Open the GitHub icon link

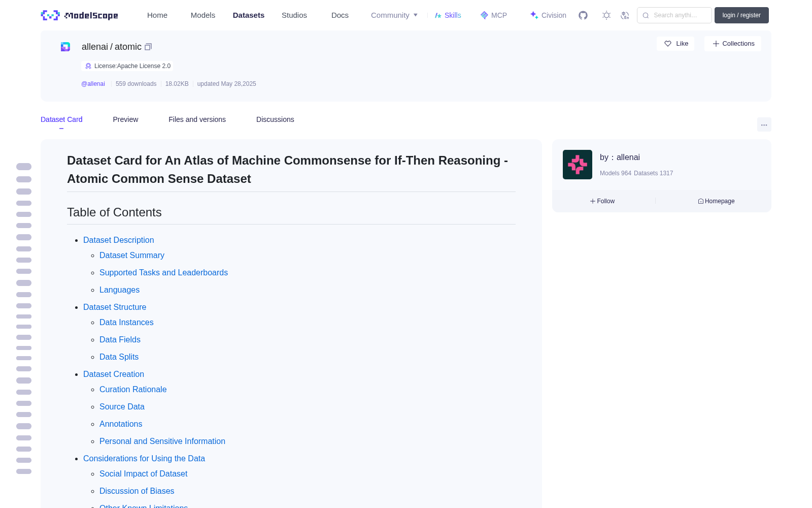click(x=583, y=15)
